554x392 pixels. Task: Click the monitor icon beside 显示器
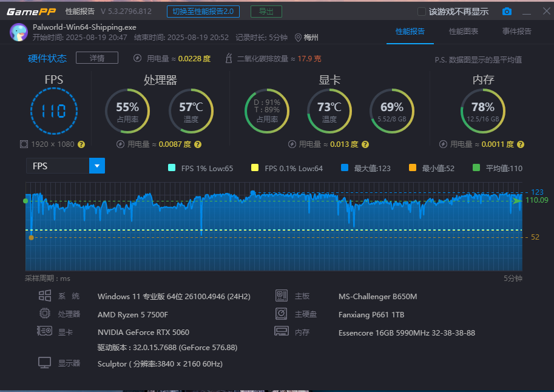[44, 363]
